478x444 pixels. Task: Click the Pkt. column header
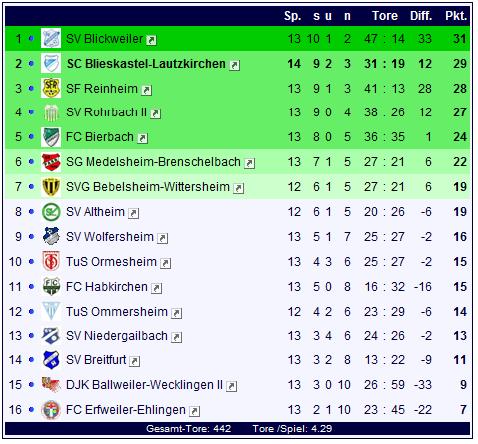pyautogui.click(x=456, y=16)
